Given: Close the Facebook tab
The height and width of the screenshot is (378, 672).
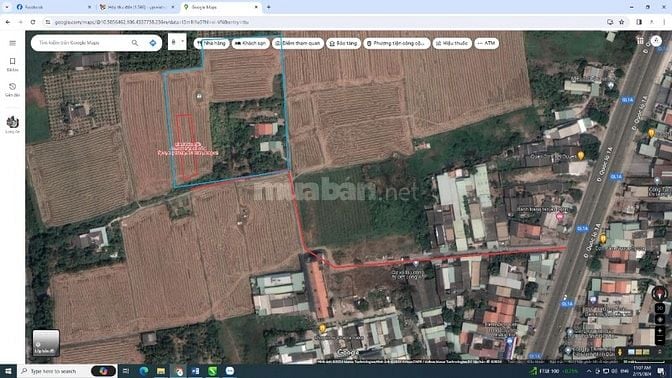Looking at the screenshot, I should [x=89, y=7].
